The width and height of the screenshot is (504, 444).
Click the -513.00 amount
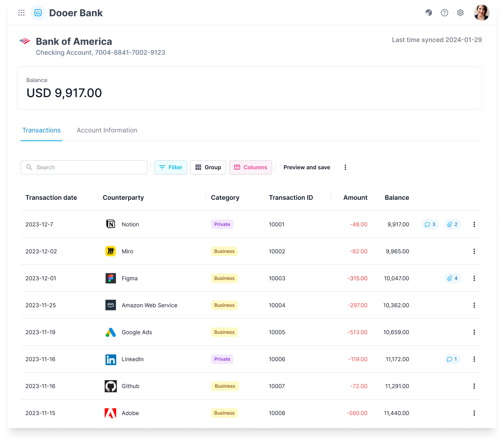pos(357,332)
